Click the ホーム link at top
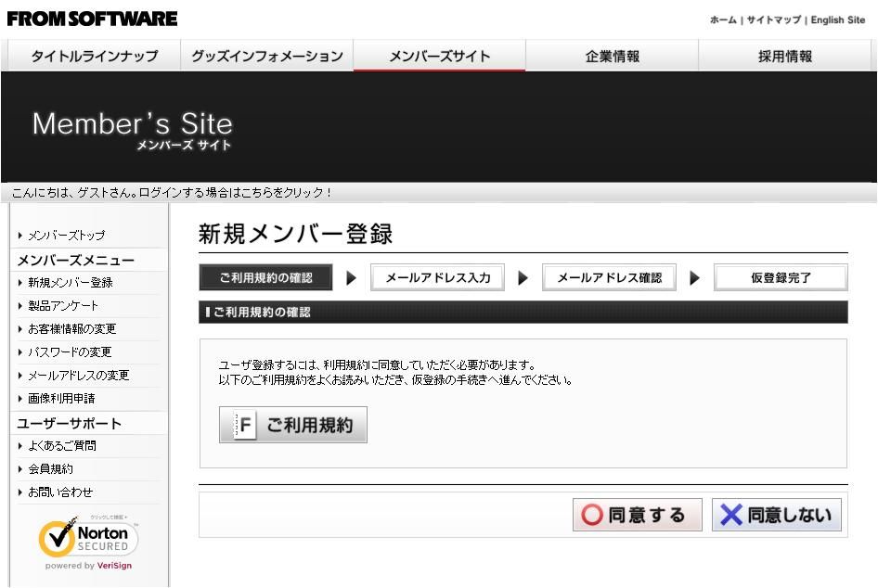The image size is (878, 588). [x=723, y=20]
